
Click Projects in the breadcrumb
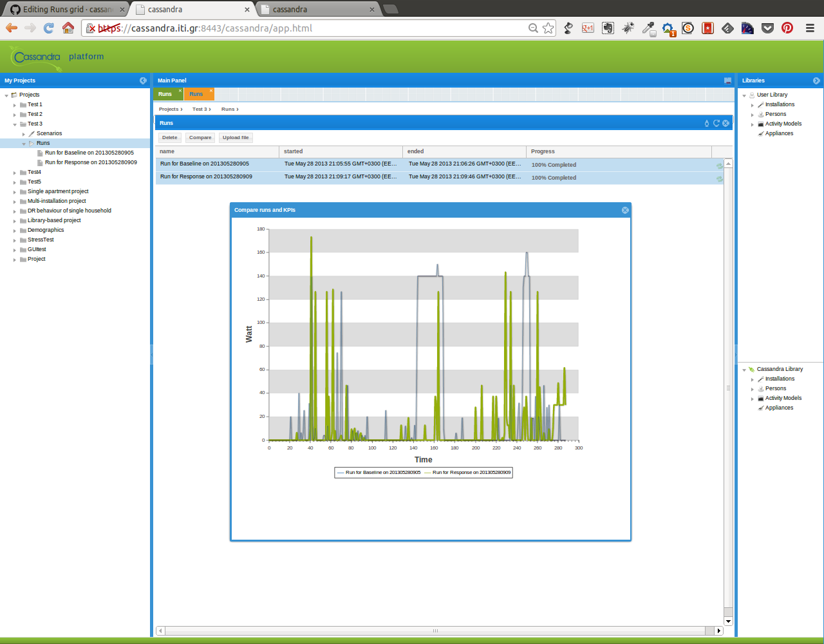point(169,109)
